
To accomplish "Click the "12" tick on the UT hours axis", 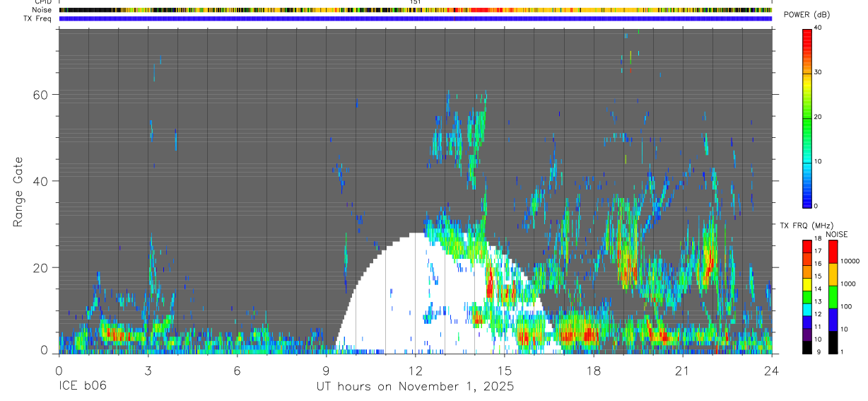I will click(x=415, y=371).
